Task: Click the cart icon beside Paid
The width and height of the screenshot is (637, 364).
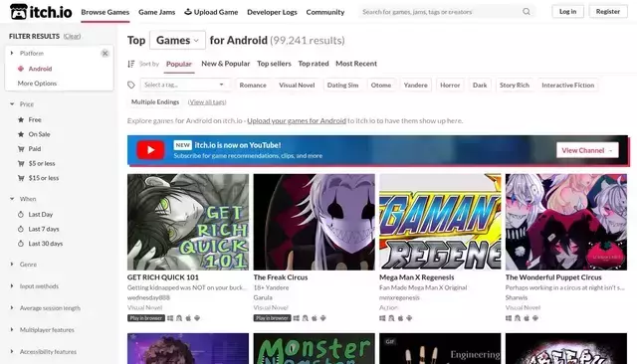Action: pyautogui.click(x=21, y=149)
